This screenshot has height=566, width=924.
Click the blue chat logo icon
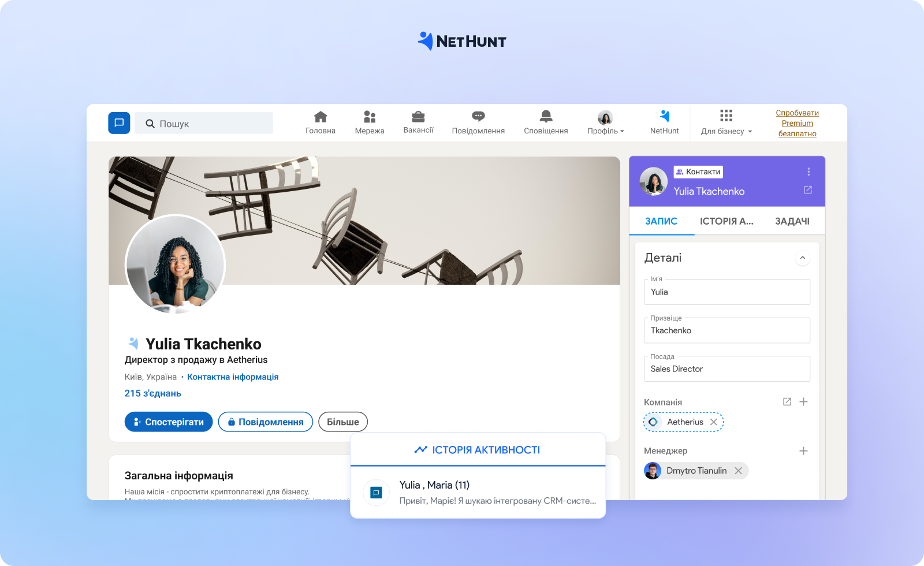pyautogui.click(x=119, y=123)
